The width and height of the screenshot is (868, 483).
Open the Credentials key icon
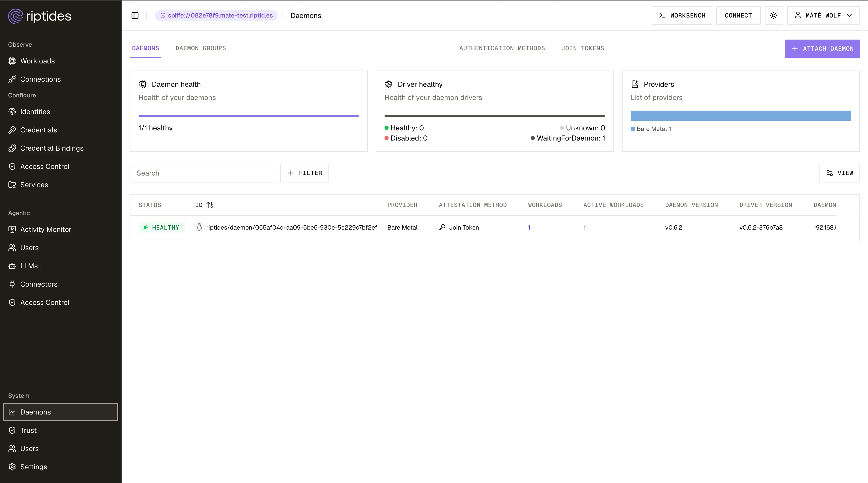pyautogui.click(x=12, y=130)
